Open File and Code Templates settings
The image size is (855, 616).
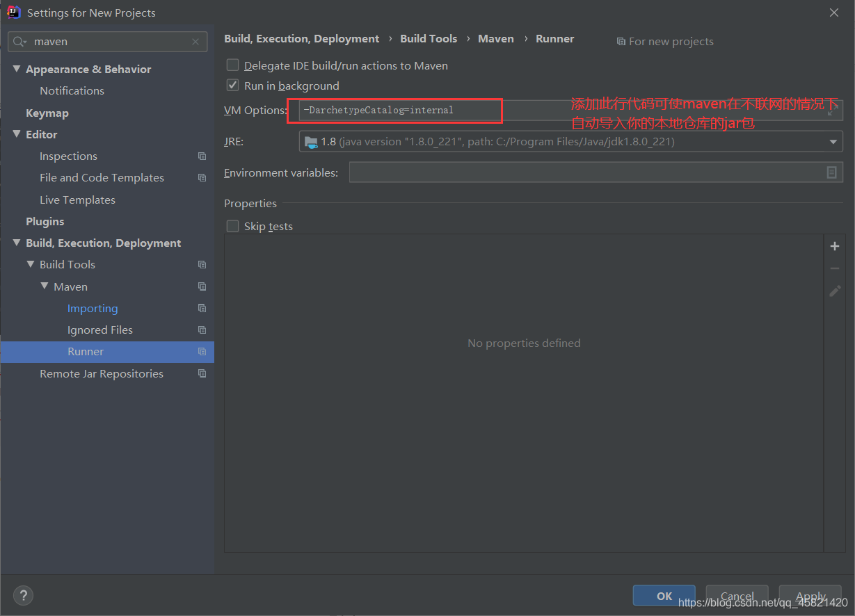102,178
